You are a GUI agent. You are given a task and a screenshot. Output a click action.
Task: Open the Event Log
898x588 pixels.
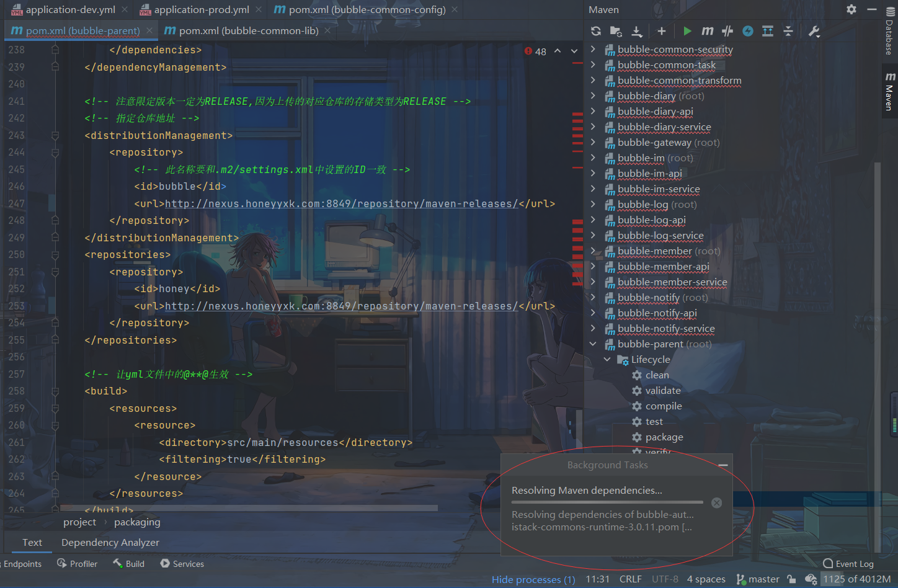(848, 564)
